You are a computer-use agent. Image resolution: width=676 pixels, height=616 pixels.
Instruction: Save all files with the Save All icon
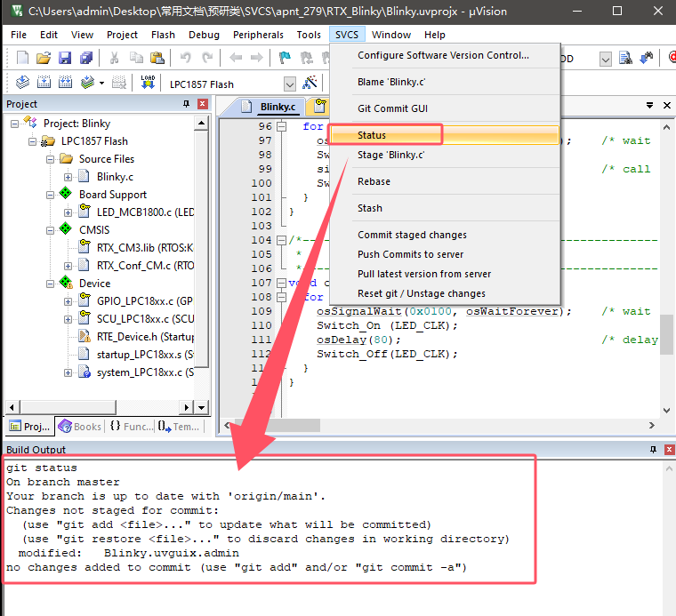tap(86, 58)
